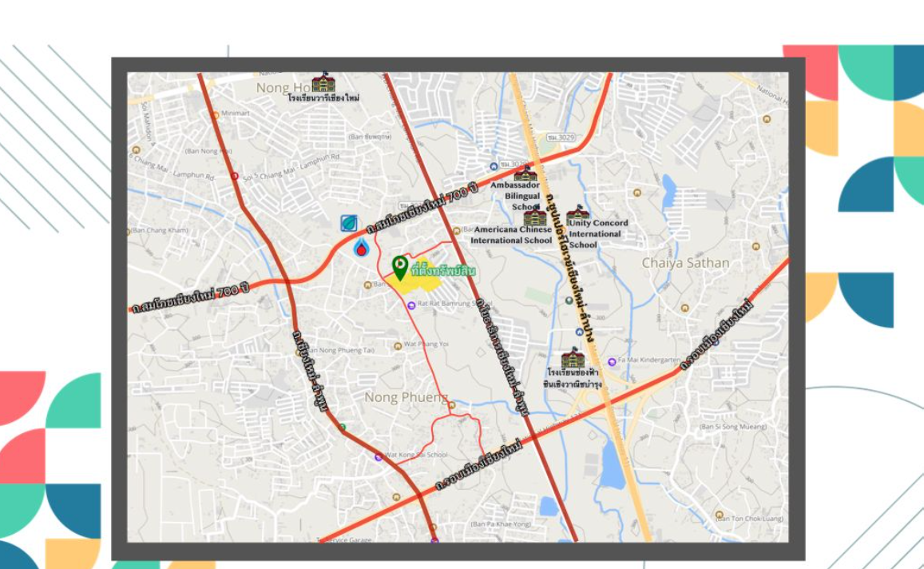This screenshot has width=924, height=569.
Task: Click the โรงเรียนช่องฟ้า ซินเซิงวาณิชบำรุง text
Action: coord(573,379)
